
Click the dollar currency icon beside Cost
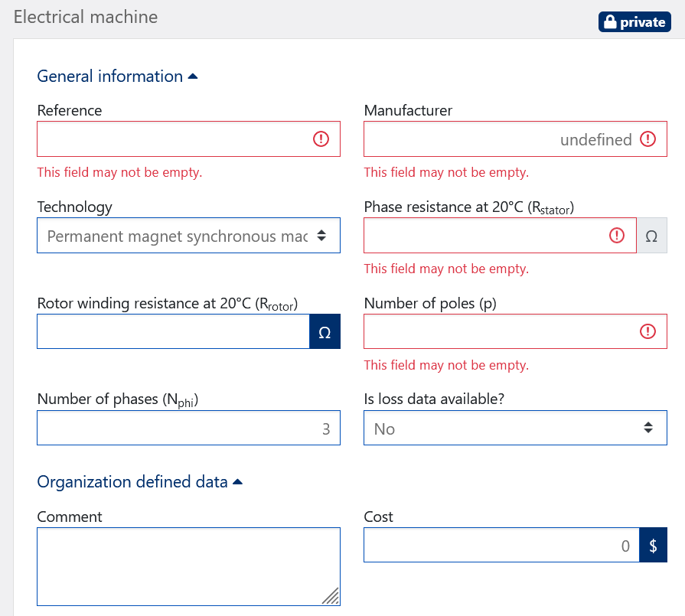653,546
